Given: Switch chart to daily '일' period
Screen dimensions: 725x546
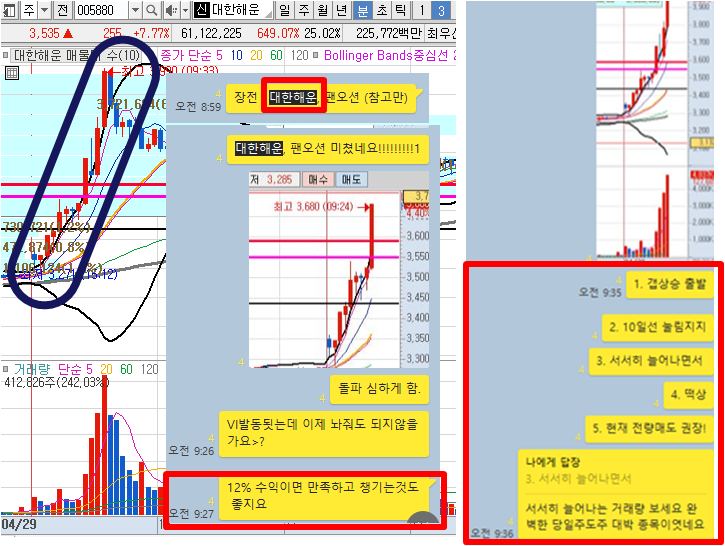Looking at the screenshot, I should point(284,10).
